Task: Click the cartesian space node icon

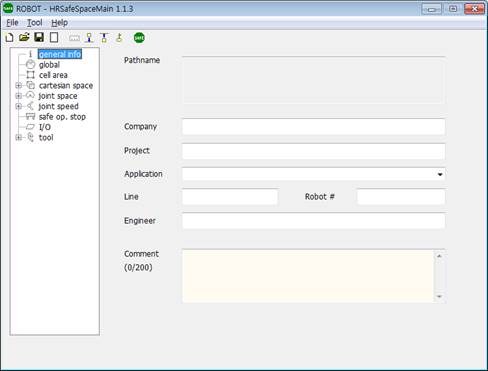Action: 30,85
